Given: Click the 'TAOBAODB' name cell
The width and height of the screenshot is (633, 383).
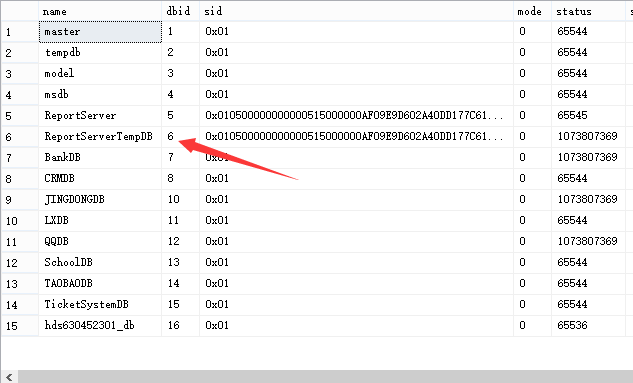Looking at the screenshot, I should [x=100, y=283].
